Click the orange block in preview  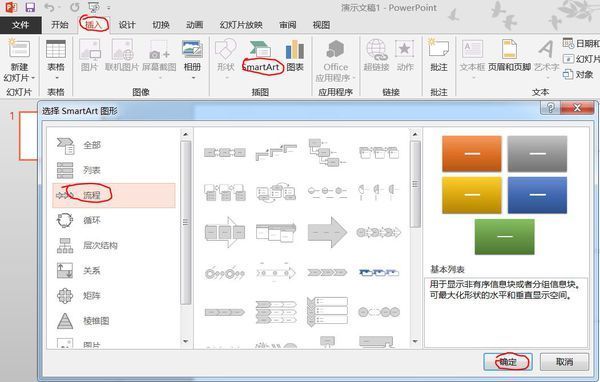(x=472, y=154)
